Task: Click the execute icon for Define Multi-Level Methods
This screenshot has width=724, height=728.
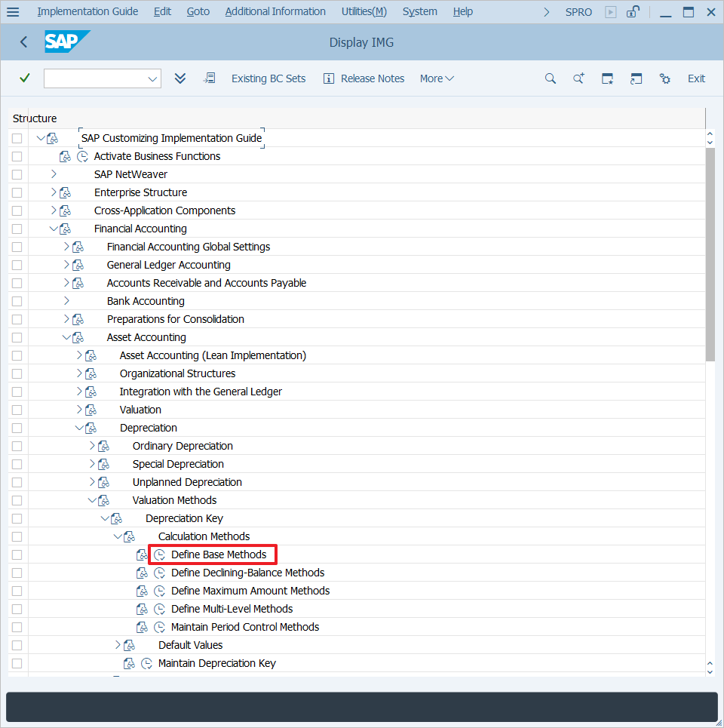Action: click(x=159, y=609)
